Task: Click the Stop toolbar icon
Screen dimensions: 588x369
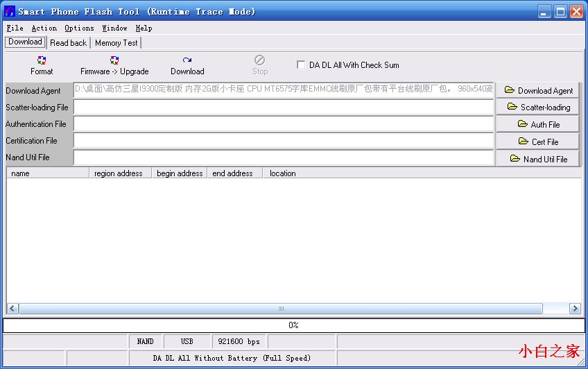Action: [x=259, y=60]
